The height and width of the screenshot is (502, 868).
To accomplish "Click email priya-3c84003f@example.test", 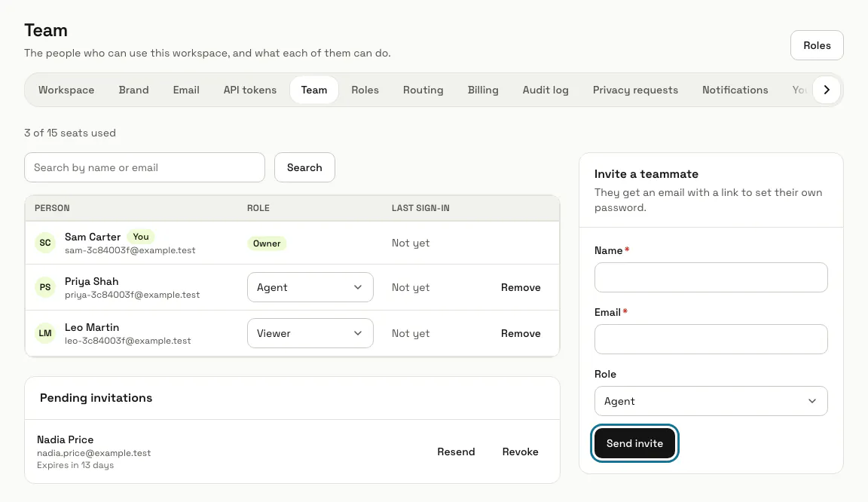I will click(133, 295).
